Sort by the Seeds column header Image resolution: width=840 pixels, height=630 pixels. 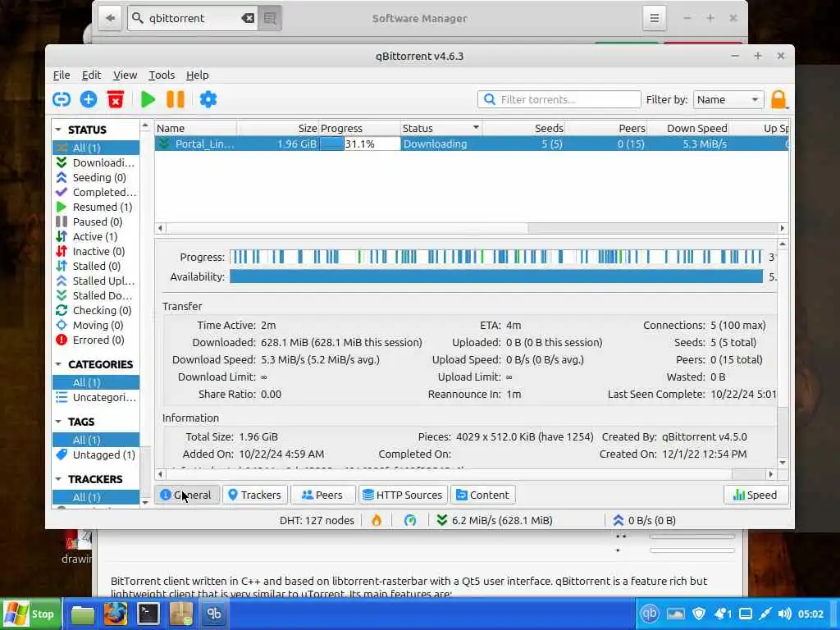(x=523, y=129)
